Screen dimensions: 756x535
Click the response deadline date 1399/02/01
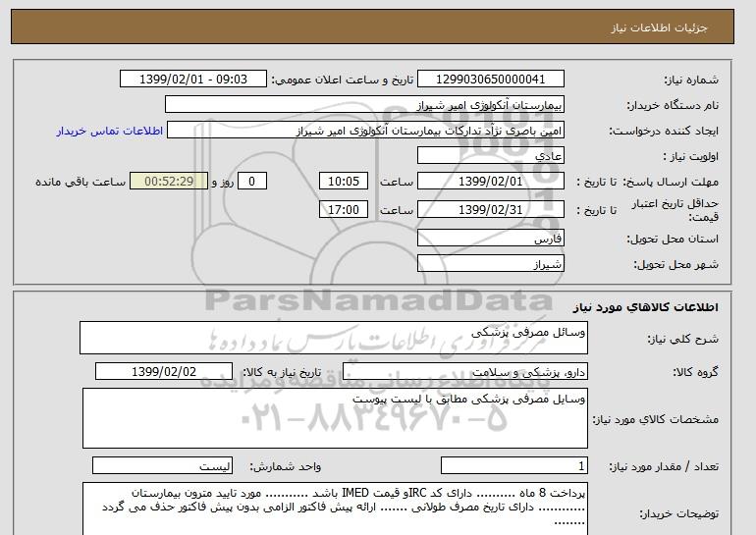(x=490, y=182)
